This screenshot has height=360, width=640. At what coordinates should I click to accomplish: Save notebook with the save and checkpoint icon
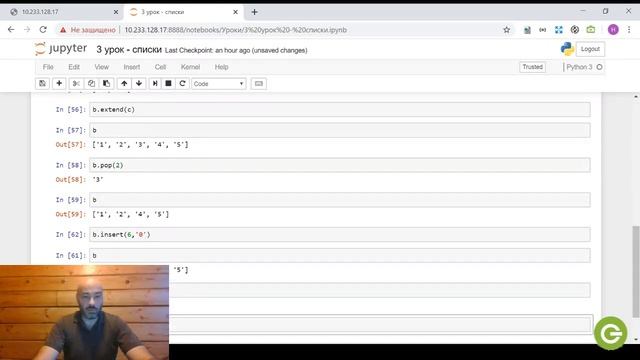click(42, 84)
